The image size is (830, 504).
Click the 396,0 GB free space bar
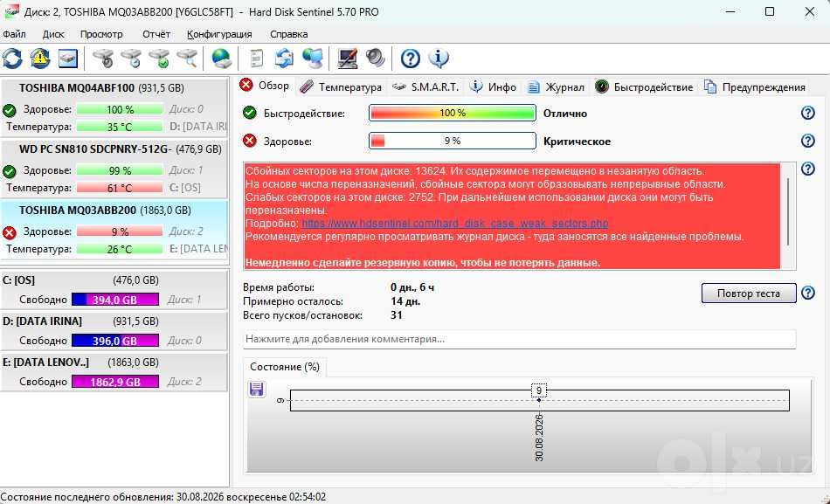pyautogui.click(x=115, y=341)
